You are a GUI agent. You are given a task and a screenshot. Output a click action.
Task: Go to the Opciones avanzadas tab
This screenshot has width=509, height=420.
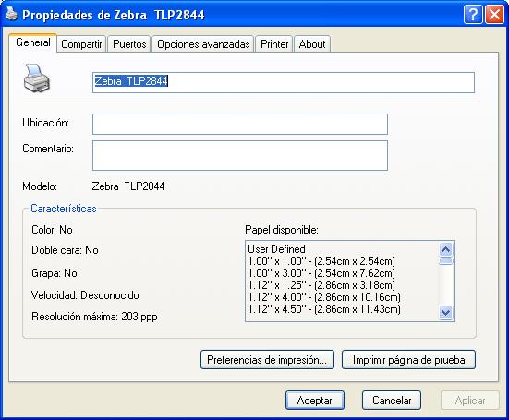203,44
